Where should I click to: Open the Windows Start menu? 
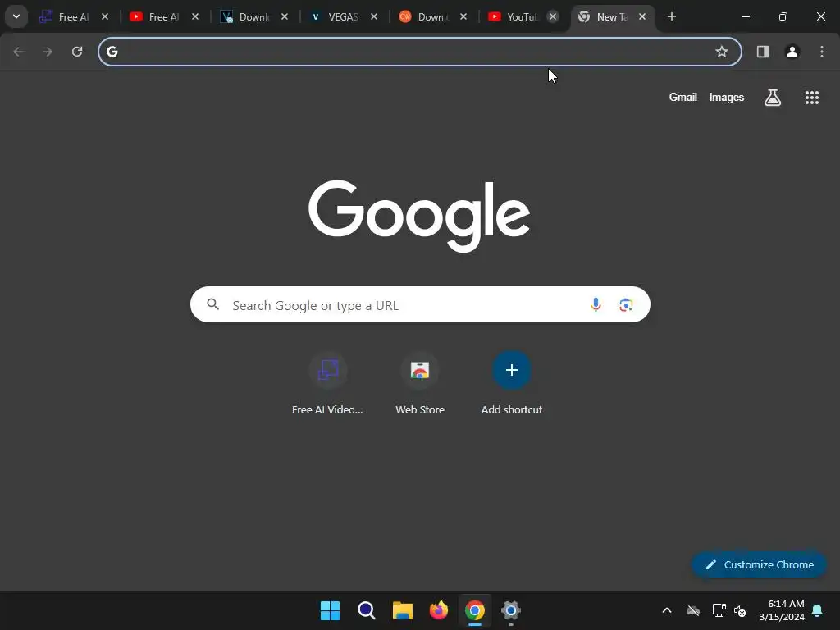point(330,610)
